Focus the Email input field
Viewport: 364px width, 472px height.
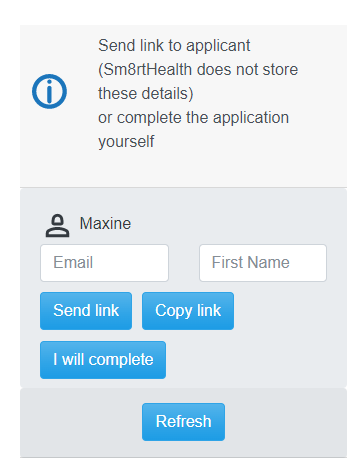(104, 263)
